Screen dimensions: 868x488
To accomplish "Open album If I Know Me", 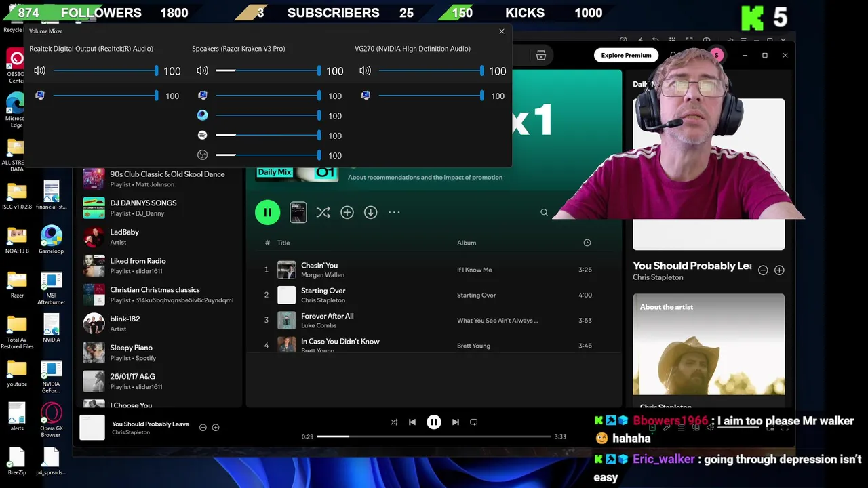I will click(x=474, y=270).
